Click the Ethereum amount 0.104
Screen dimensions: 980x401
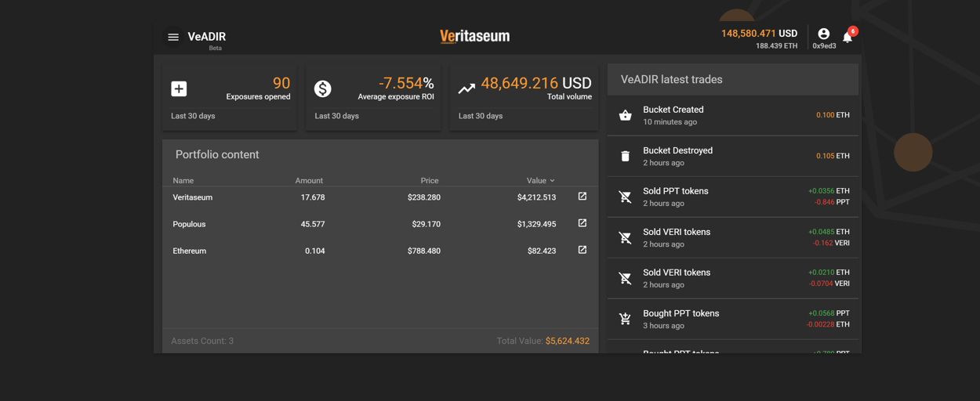coord(315,251)
